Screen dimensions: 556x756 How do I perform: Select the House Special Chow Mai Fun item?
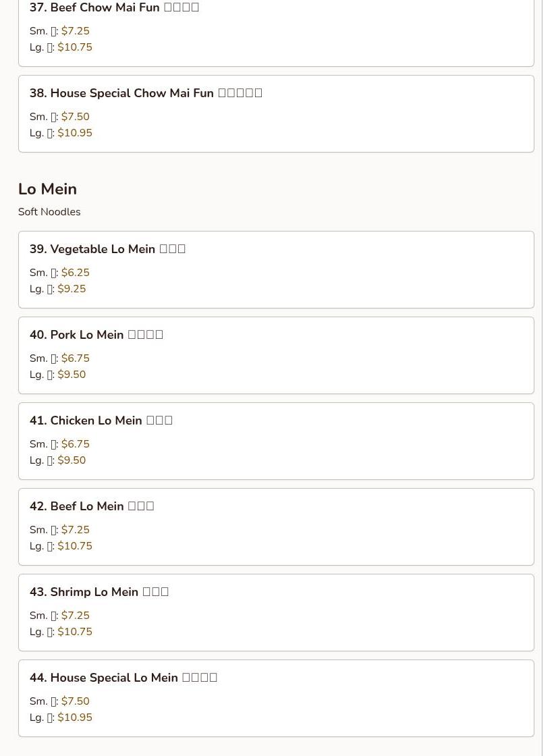[145, 93]
